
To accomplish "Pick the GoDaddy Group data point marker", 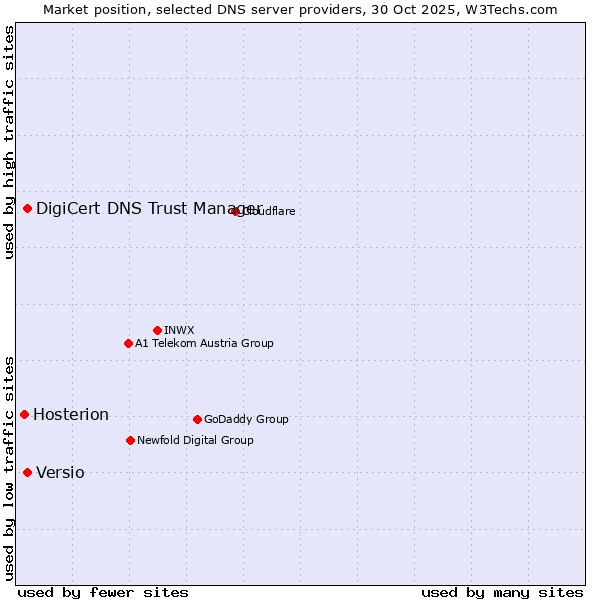I will pyautogui.click(x=197, y=419).
